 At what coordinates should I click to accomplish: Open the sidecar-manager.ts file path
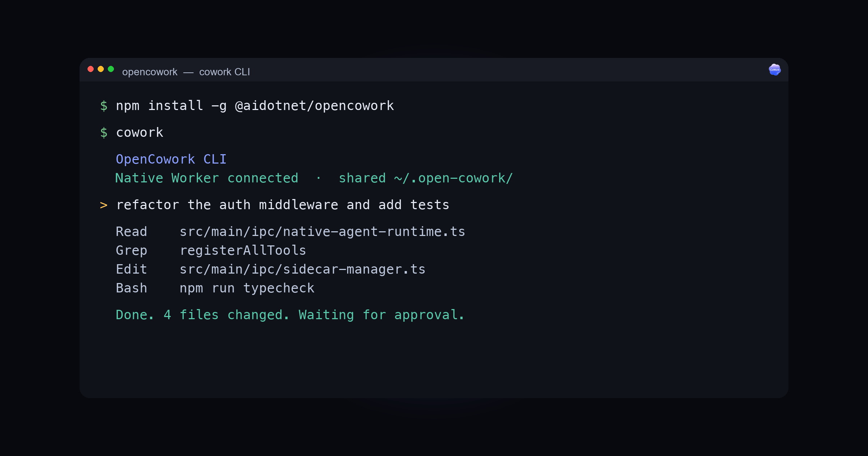tap(302, 269)
